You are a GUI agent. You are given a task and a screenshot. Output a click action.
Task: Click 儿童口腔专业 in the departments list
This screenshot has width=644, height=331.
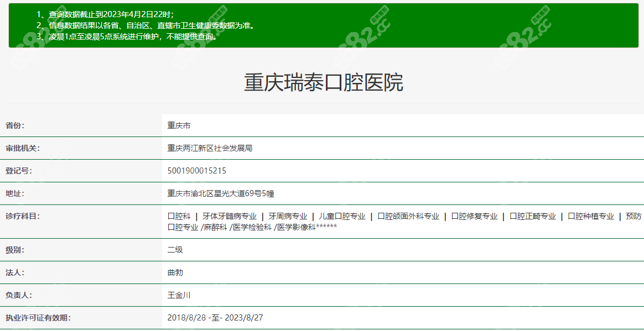[342, 216]
